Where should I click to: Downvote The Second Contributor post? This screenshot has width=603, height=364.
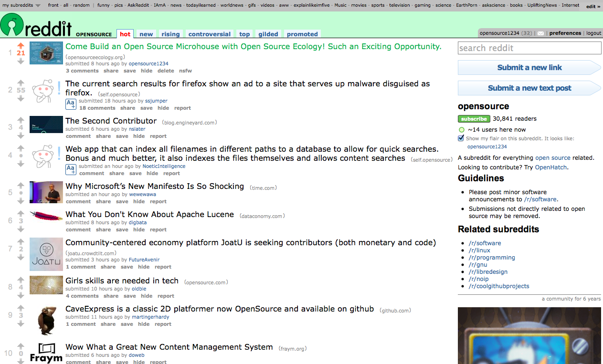coord(21,135)
